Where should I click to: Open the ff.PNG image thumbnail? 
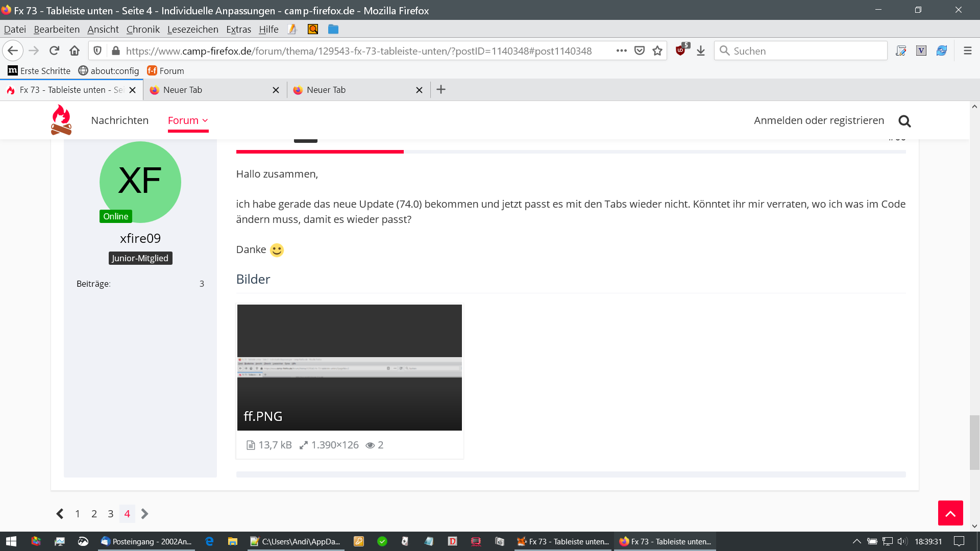[x=349, y=367]
